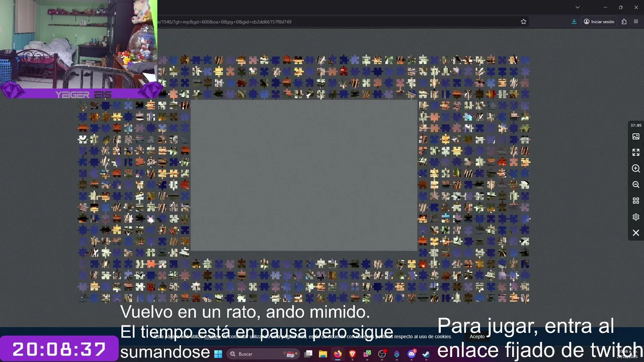Restore down the Firefox window
Screen dimensions: 644x362
(x=621, y=7)
